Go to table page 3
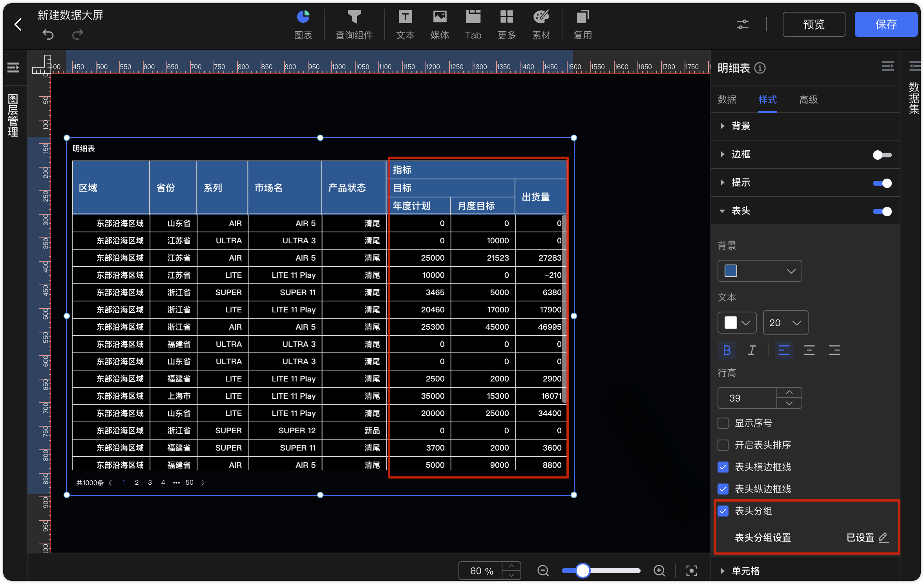The width and height of the screenshot is (924, 584). click(150, 482)
